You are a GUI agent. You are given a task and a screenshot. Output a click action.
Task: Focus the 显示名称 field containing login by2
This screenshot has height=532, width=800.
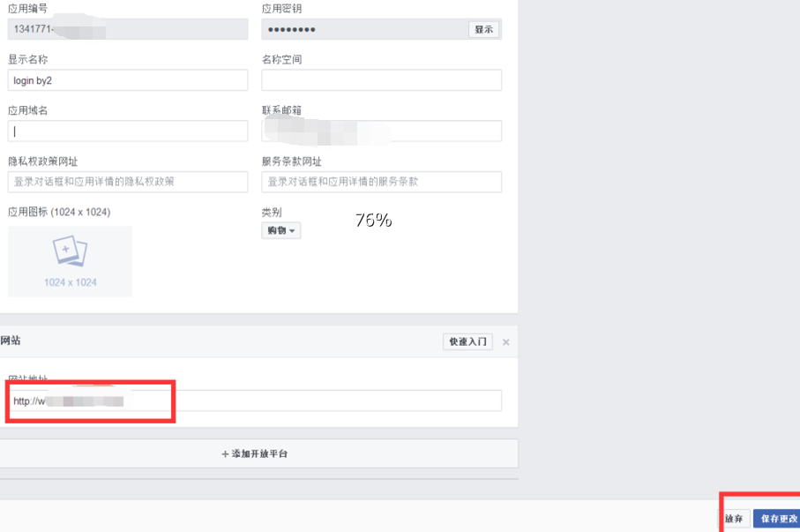128,80
